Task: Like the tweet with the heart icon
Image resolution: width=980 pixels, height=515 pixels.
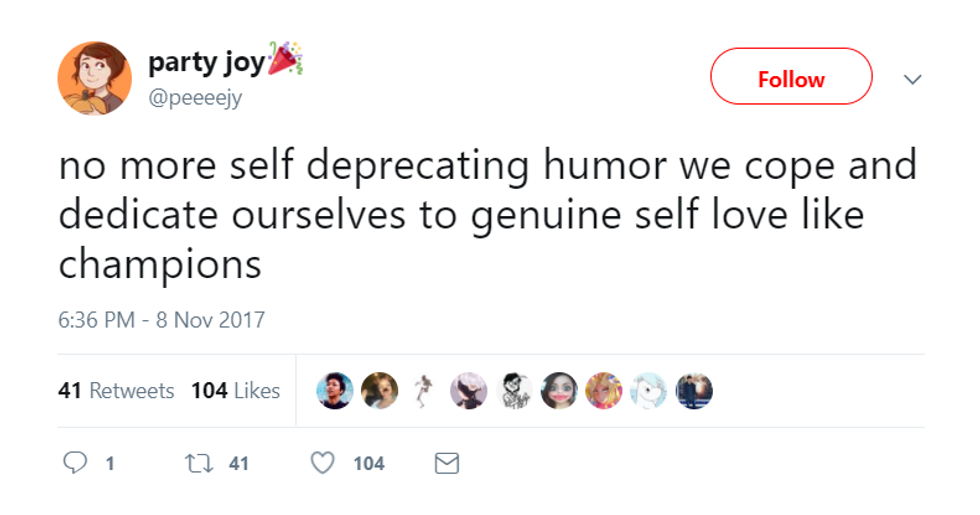Action: 321,463
